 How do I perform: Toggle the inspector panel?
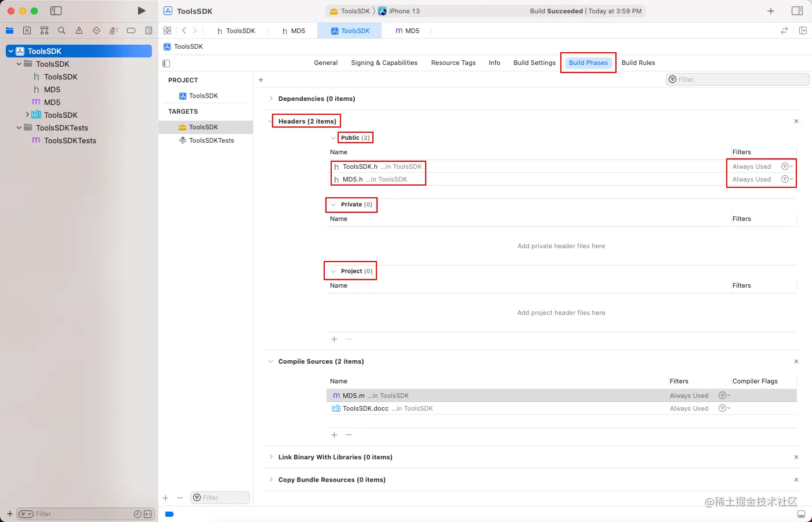[797, 11]
